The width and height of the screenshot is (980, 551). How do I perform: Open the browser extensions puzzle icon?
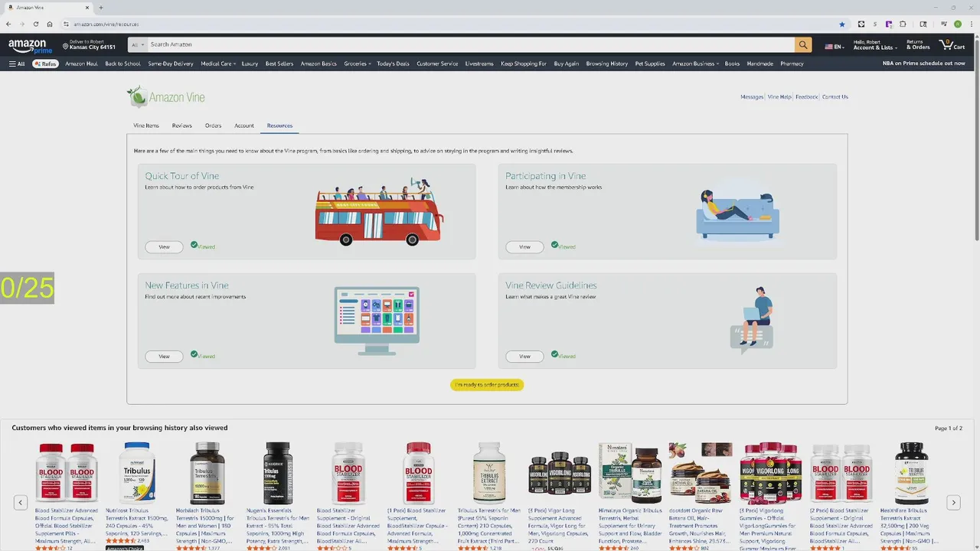click(903, 24)
